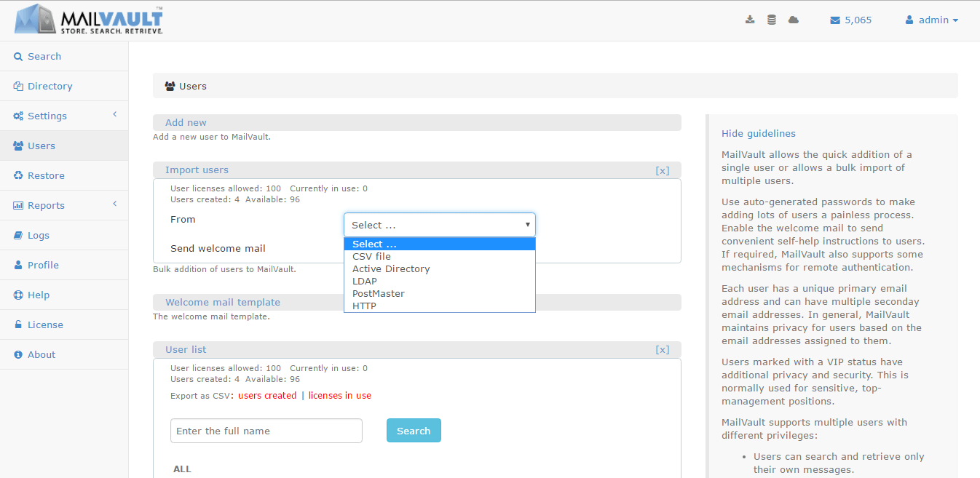Pick the 'Select ...' placeholder option
This screenshot has height=478, width=980.
[440, 244]
